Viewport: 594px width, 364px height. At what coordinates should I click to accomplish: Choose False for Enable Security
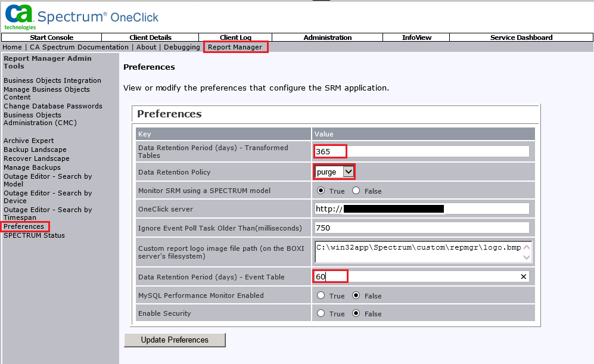356,313
